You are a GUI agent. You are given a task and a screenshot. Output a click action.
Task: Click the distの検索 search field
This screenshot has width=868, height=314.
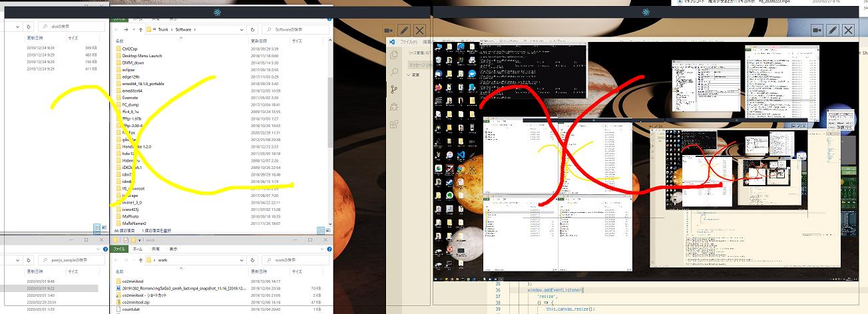72,26
